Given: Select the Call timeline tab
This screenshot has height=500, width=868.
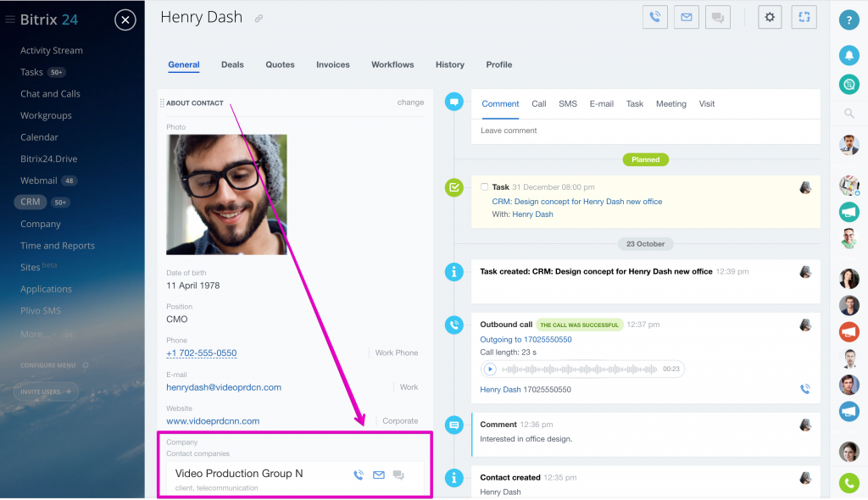Looking at the screenshot, I should pos(539,104).
